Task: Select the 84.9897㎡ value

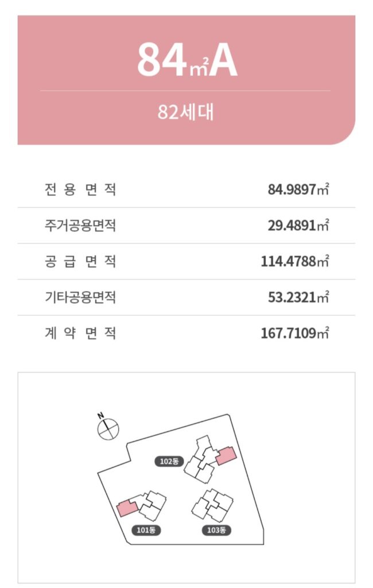Action: [x=298, y=189]
